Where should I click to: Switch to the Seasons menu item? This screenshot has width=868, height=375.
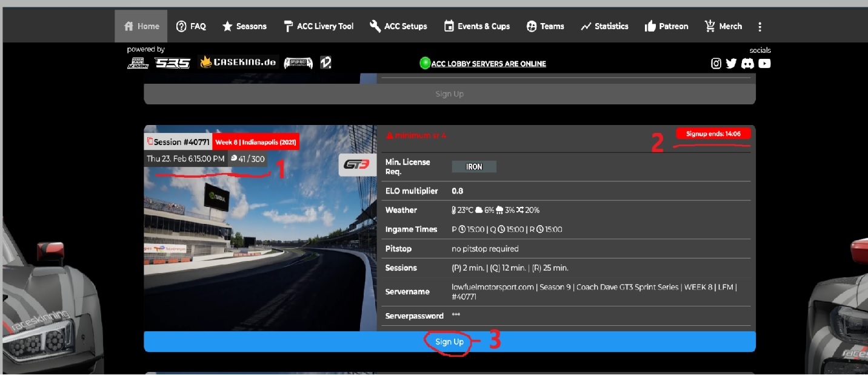click(245, 26)
